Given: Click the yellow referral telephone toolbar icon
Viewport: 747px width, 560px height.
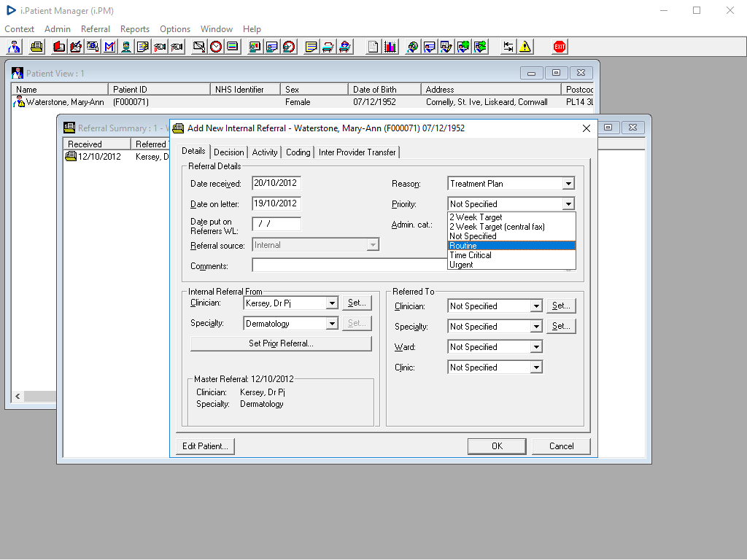Looking at the screenshot, I should pyautogui.click(x=36, y=47).
